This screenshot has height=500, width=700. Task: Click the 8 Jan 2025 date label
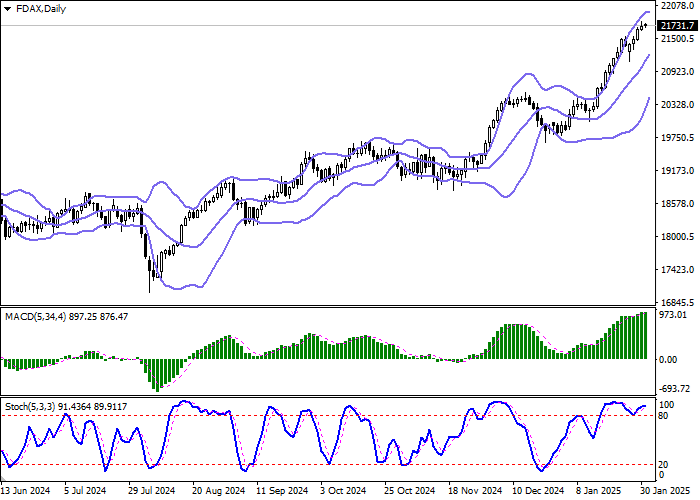[600, 491]
